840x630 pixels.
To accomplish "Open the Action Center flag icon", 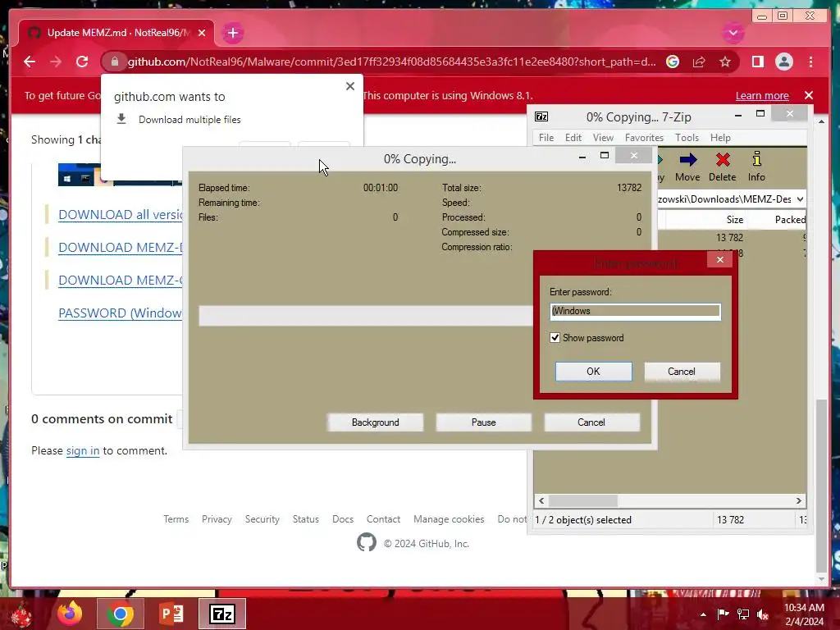I will tap(723, 614).
